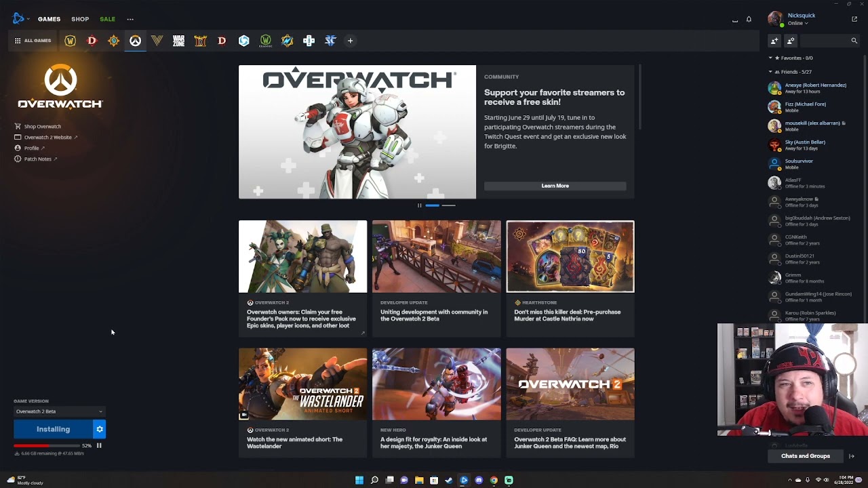
Task: Select the Heroes of the Storm icon
Action: [243, 41]
